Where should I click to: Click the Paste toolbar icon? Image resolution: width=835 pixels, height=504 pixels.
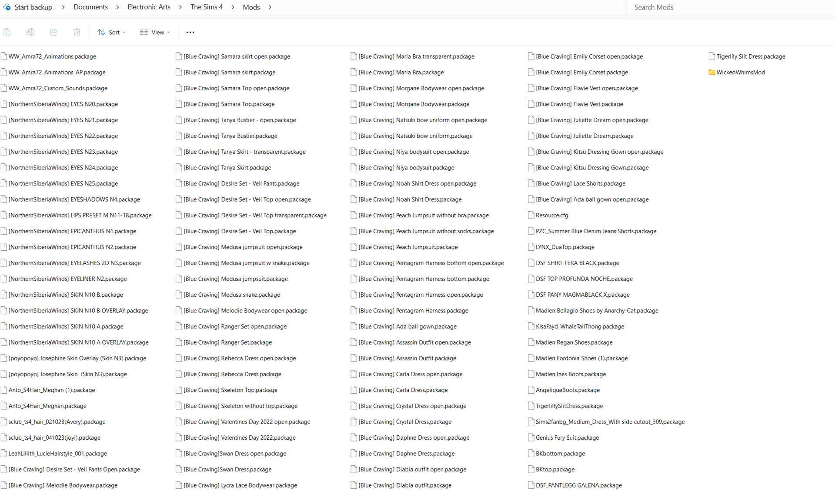pyautogui.click(x=7, y=32)
